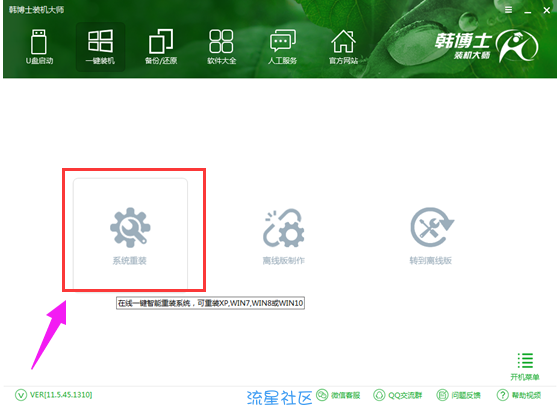557x405 pixels.
Task: Open the 人工服务 tab
Action: pyautogui.click(x=282, y=47)
